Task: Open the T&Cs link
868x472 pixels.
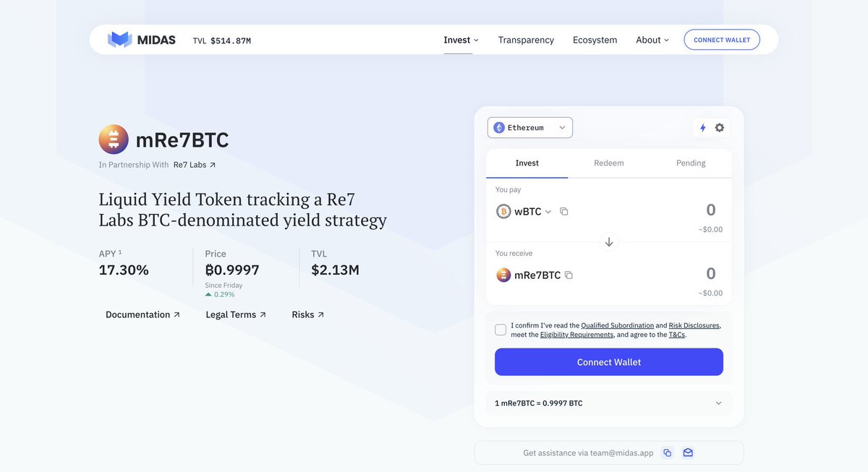Action: (677, 335)
